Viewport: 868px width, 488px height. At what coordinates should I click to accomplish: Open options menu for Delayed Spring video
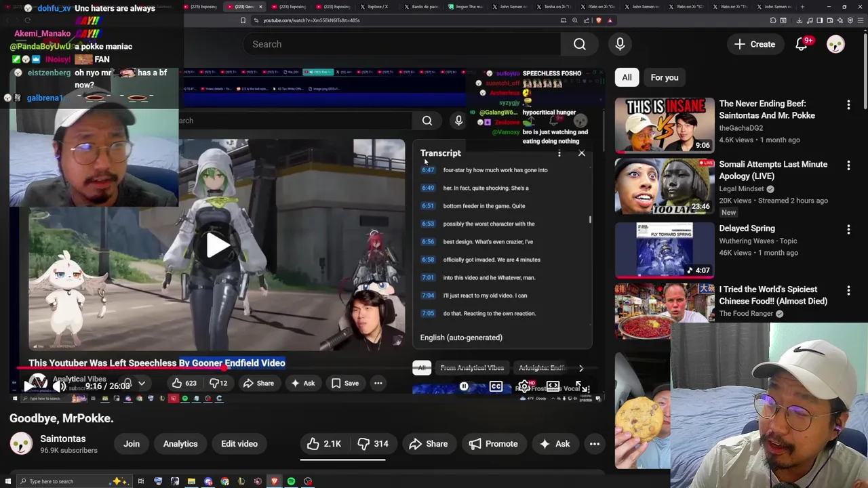(848, 229)
